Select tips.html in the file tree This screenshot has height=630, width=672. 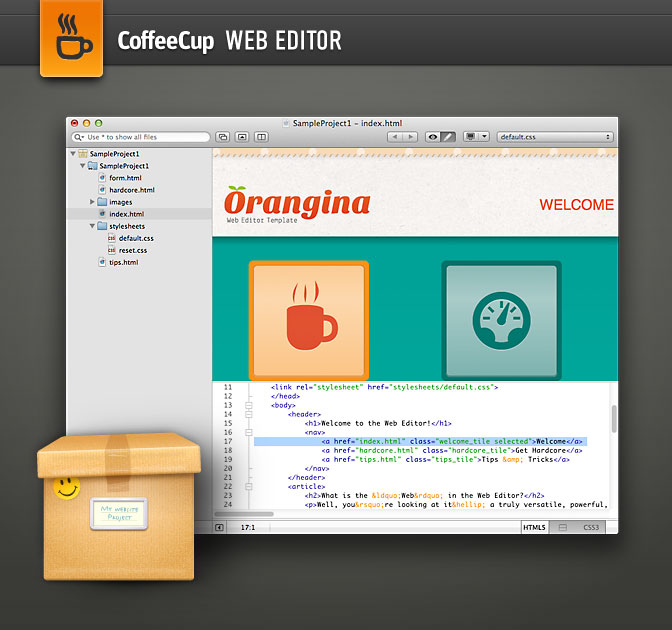pyautogui.click(x=123, y=262)
